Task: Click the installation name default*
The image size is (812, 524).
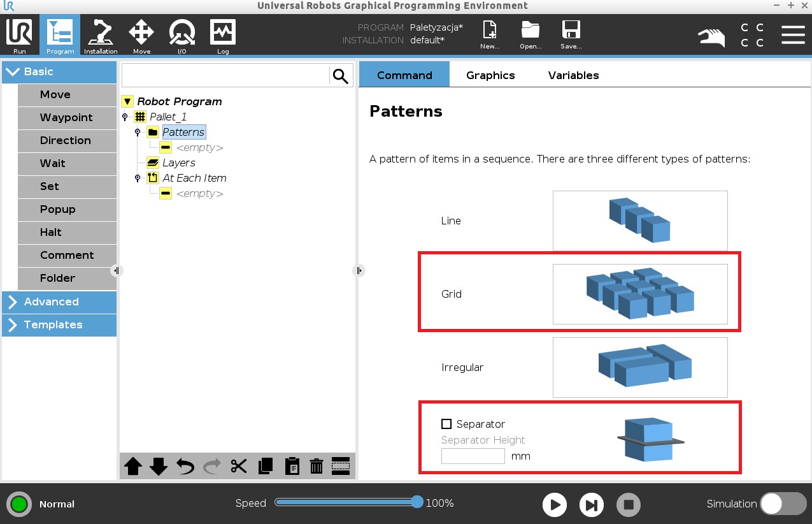Action: 427,40
